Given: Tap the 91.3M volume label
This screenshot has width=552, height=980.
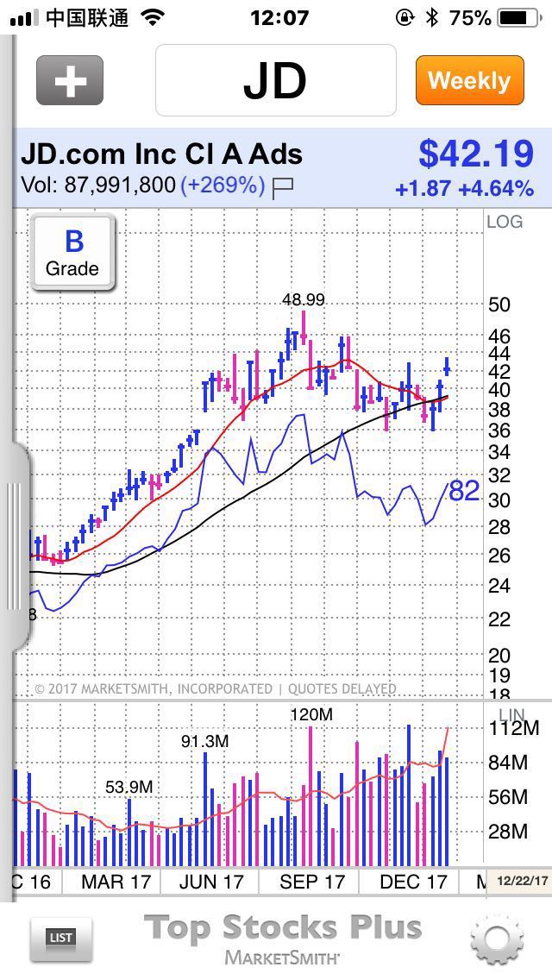Looking at the screenshot, I should (205, 742).
